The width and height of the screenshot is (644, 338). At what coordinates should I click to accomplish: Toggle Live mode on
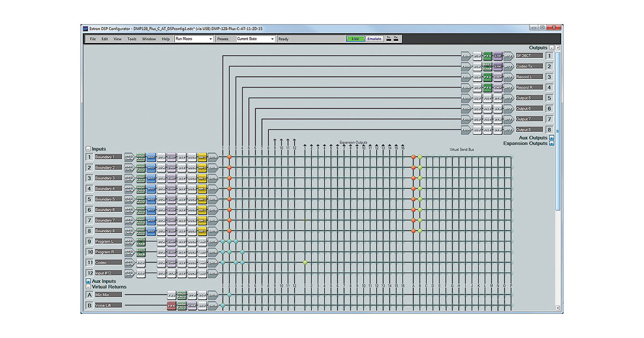355,39
